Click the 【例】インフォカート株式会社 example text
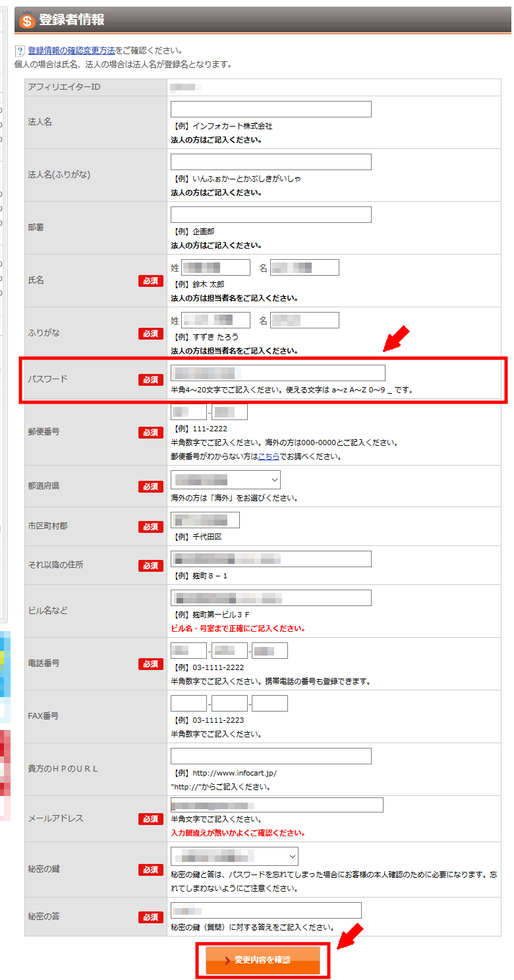Image resolution: width=514 pixels, height=980 pixels. [221, 126]
